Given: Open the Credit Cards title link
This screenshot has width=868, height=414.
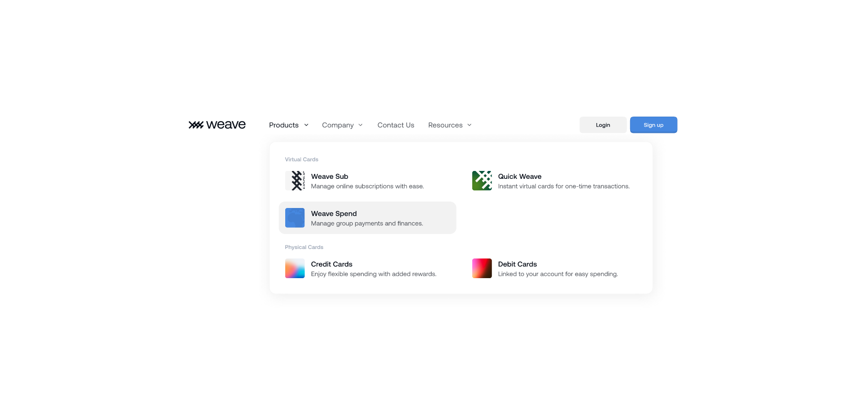Looking at the screenshot, I should point(332,264).
